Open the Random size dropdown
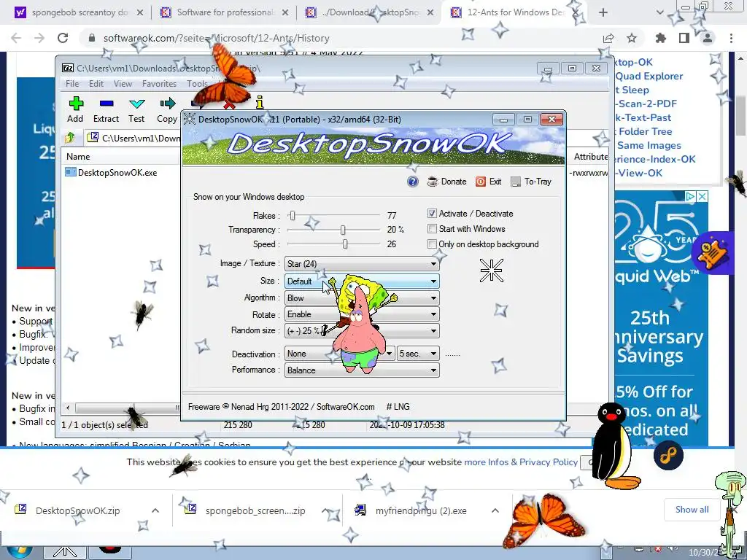The image size is (747, 560). 362,331
